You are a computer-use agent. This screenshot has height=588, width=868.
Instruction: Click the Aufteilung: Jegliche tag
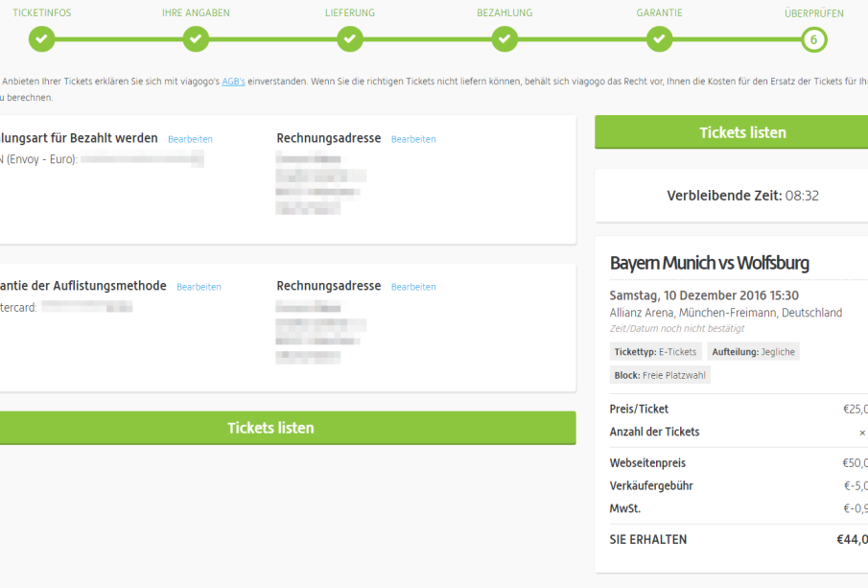click(x=754, y=352)
